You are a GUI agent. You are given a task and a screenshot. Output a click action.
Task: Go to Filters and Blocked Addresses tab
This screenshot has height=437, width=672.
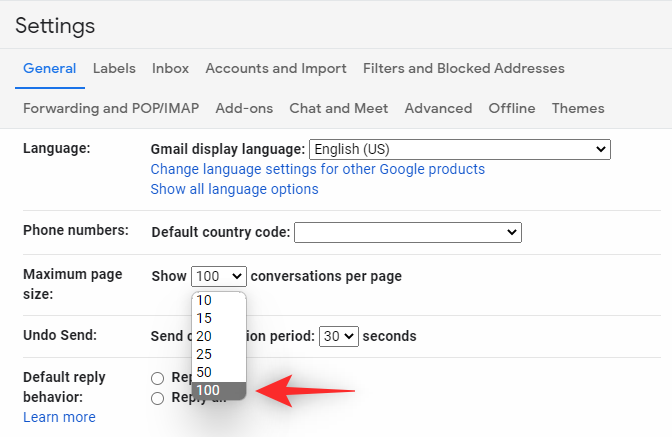click(463, 68)
